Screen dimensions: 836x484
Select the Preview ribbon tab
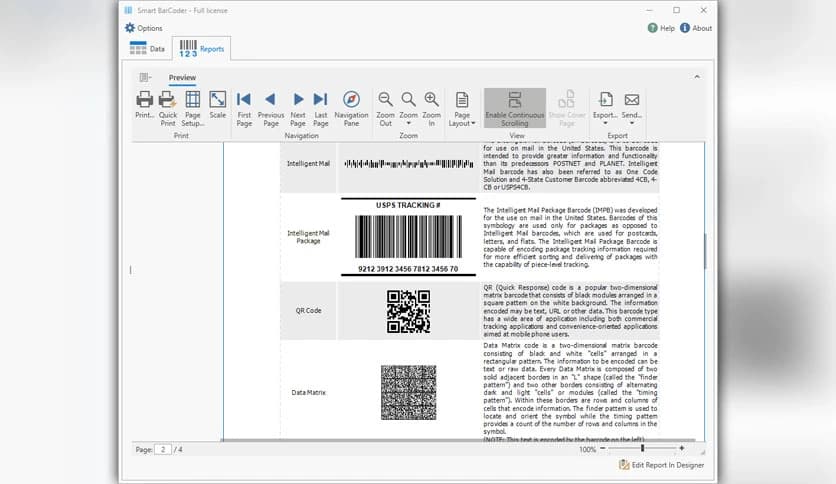tap(182, 78)
